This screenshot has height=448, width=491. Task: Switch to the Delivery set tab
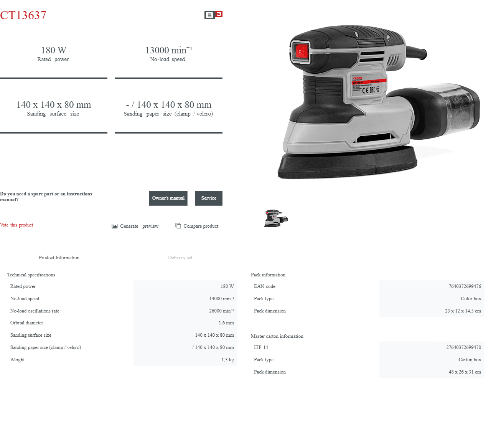coord(180,258)
